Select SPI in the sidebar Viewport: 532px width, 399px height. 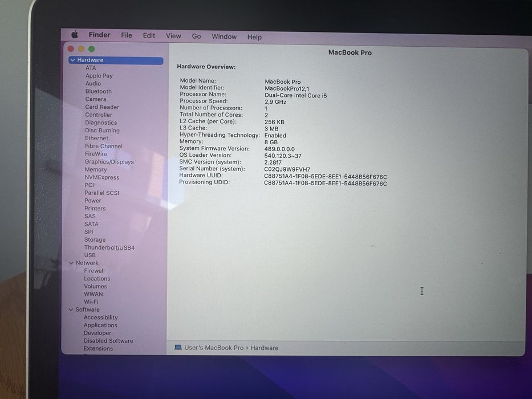[x=88, y=232]
